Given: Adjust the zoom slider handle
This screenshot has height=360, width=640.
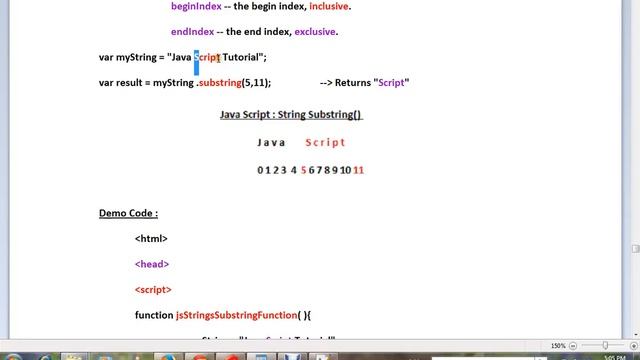Looking at the screenshot, I should 605,346.
